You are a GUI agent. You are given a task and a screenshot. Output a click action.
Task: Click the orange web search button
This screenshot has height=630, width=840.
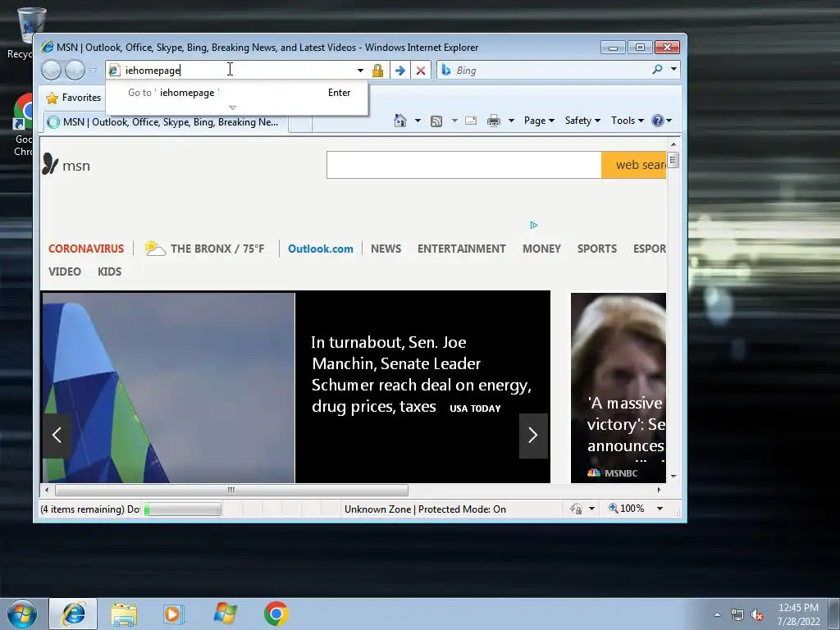pos(634,165)
